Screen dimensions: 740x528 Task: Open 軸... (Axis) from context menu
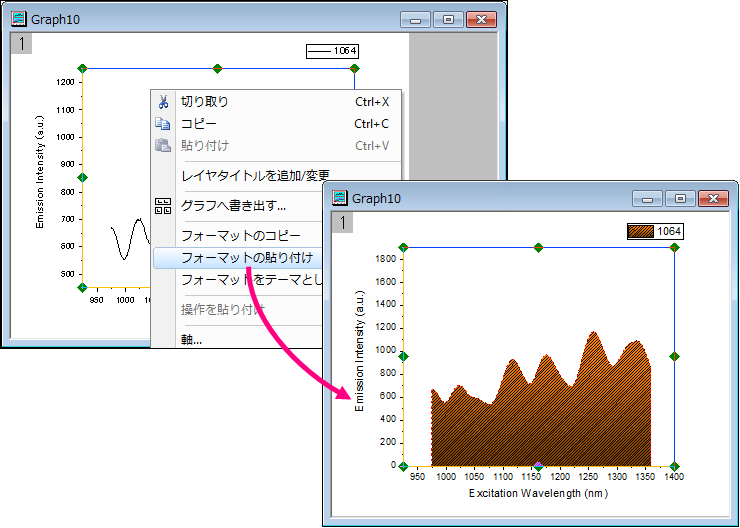[192, 339]
